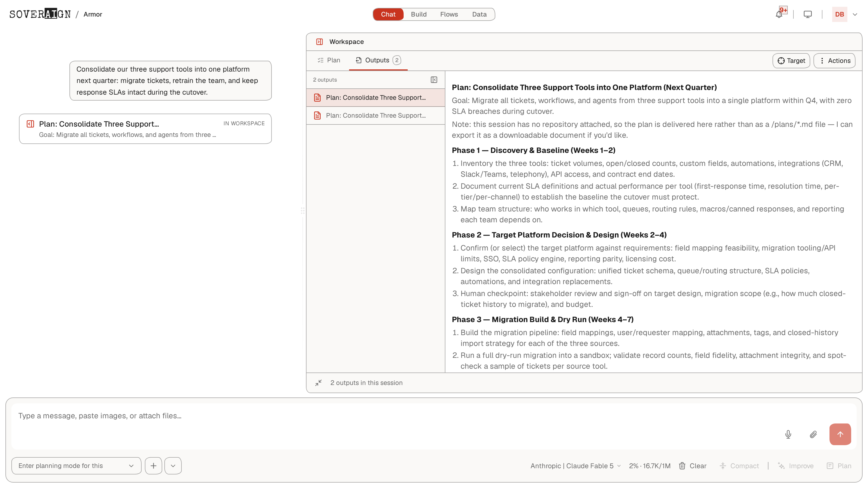Click the trash icon next to Clear
Image resolution: width=868 pixels, height=488 pixels.
pyautogui.click(x=682, y=466)
